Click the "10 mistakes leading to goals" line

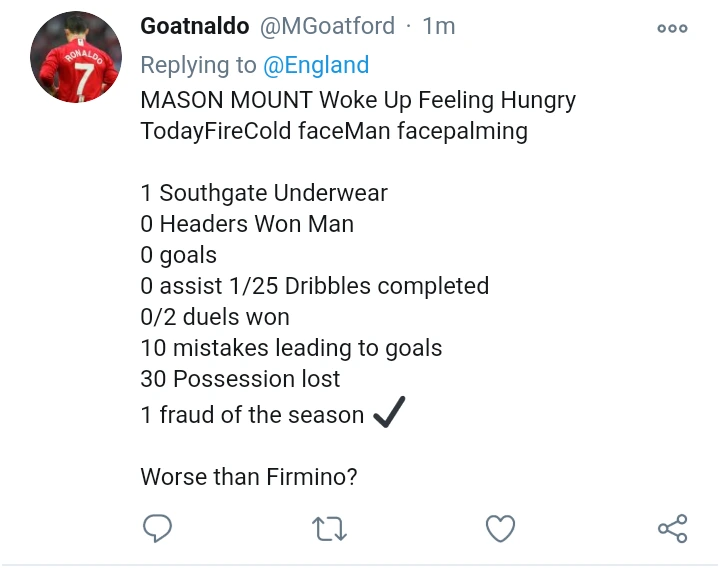coord(291,349)
